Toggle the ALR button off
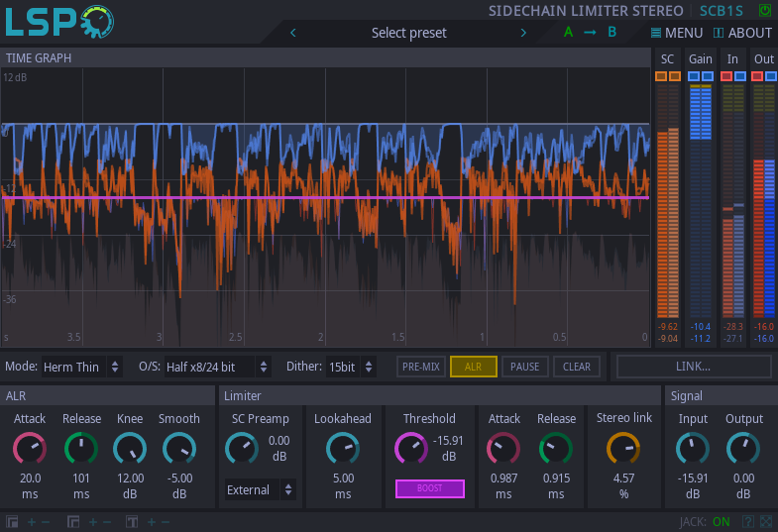 pos(474,367)
